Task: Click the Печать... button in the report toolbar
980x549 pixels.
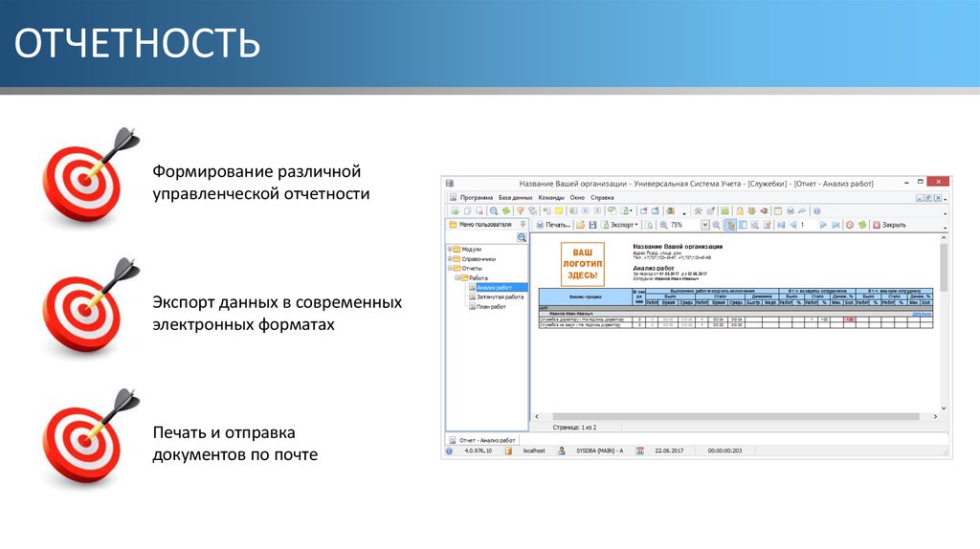Action: 553,225
